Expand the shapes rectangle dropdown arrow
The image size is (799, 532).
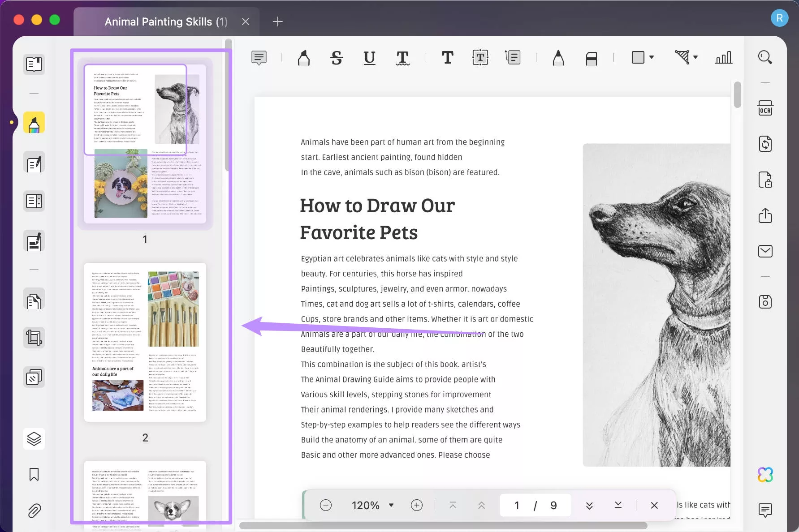click(x=652, y=57)
